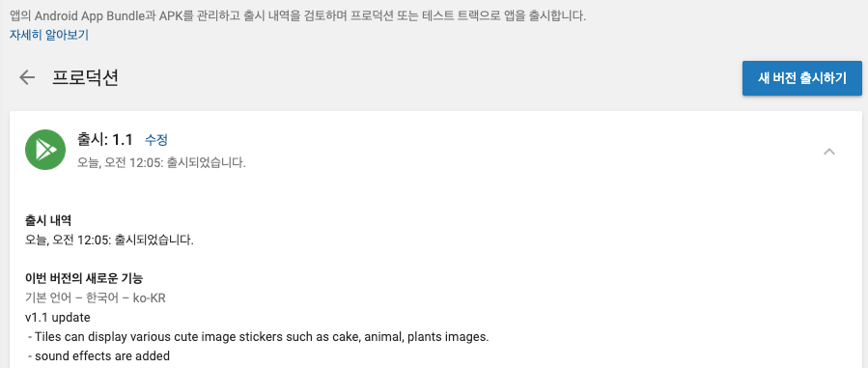Select the 프로덕션 page heading

pyautogui.click(x=85, y=77)
